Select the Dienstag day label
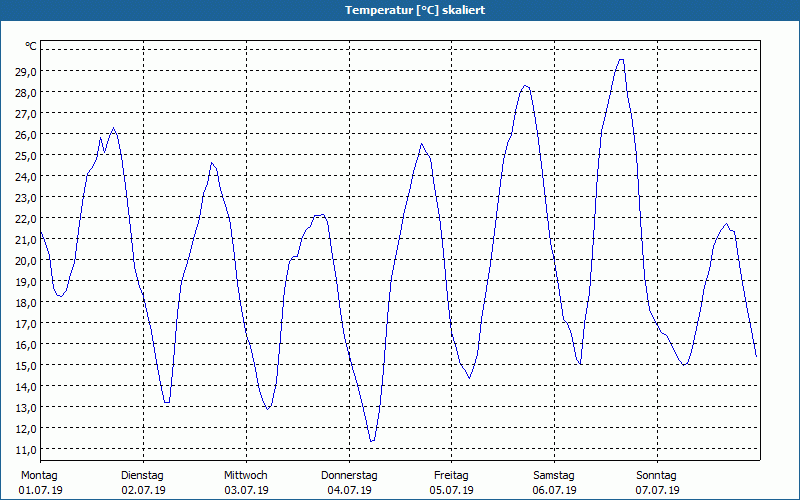 pos(142,475)
